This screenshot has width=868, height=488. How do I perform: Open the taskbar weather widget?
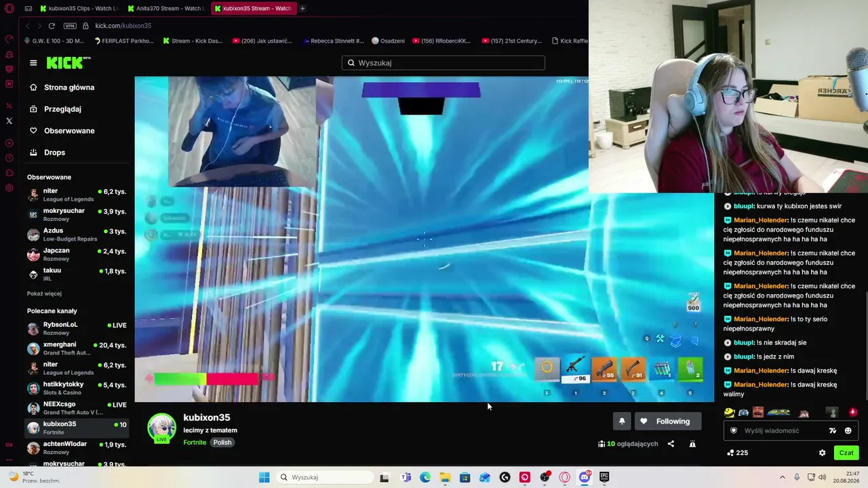(35, 477)
